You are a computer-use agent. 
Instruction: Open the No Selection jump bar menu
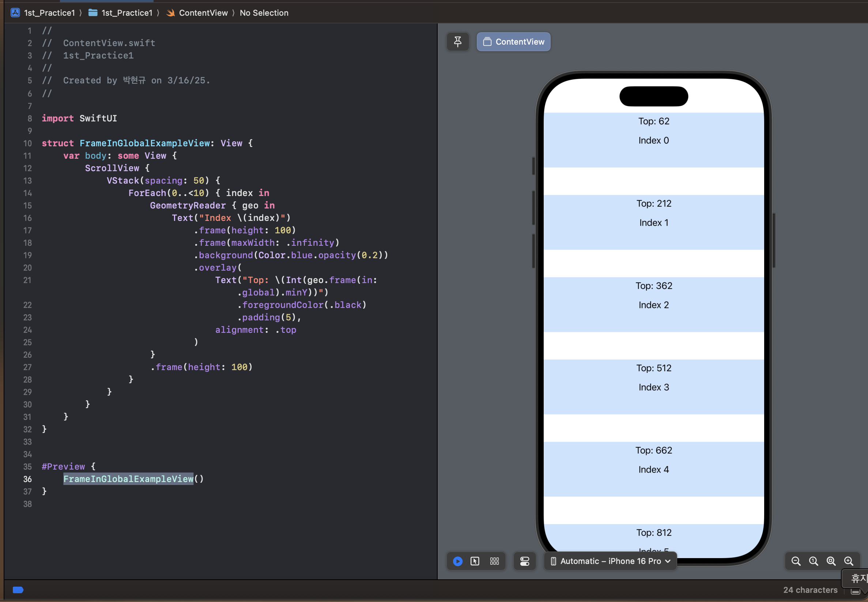[264, 12]
